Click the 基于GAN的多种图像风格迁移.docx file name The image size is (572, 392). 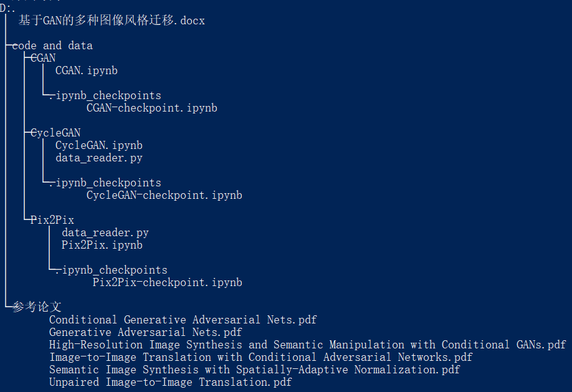pos(112,21)
